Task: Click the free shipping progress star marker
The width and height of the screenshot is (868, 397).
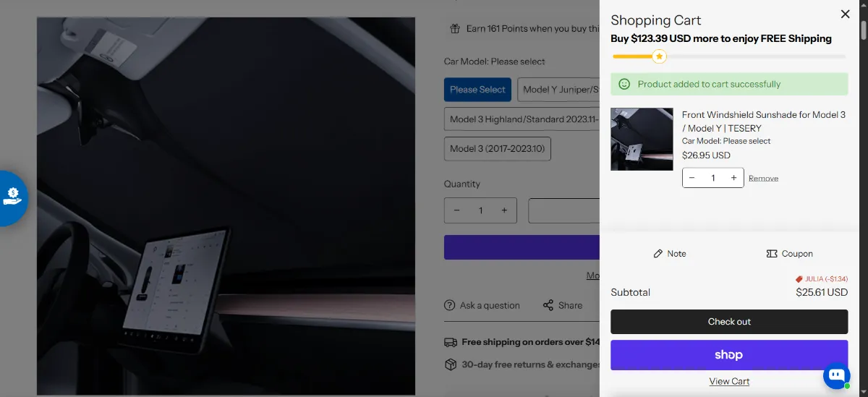Action: click(x=659, y=56)
